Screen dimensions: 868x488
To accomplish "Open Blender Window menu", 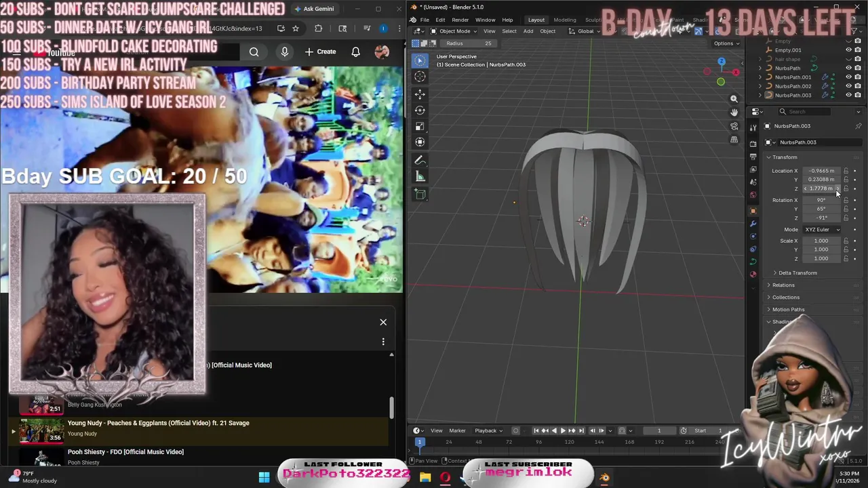I will [x=485, y=20].
